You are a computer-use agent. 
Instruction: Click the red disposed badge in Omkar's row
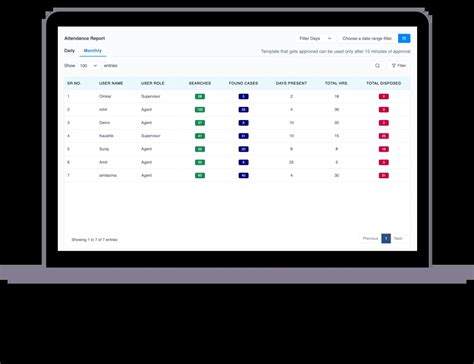pyautogui.click(x=384, y=97)
